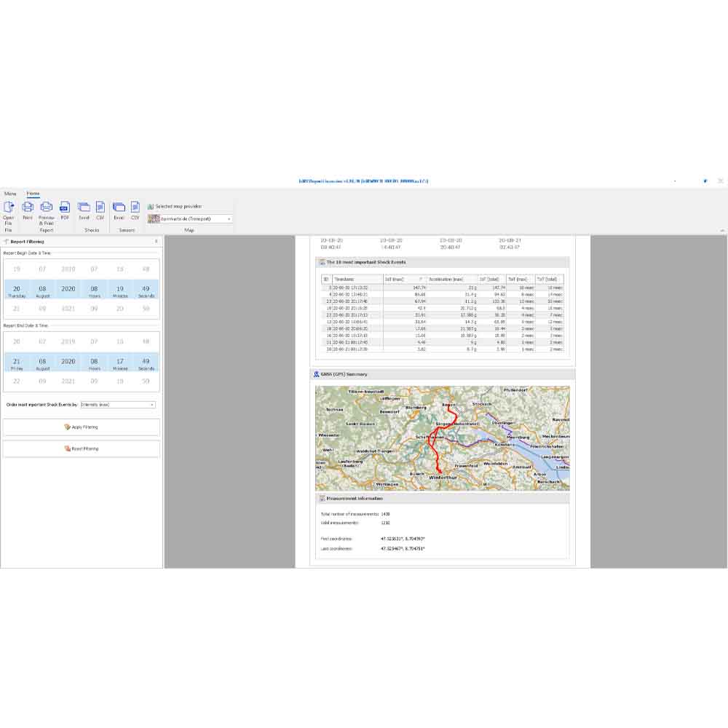Export Sensors data to CSV
This screenshot has width=728, height=728.
tap(135, 210)
